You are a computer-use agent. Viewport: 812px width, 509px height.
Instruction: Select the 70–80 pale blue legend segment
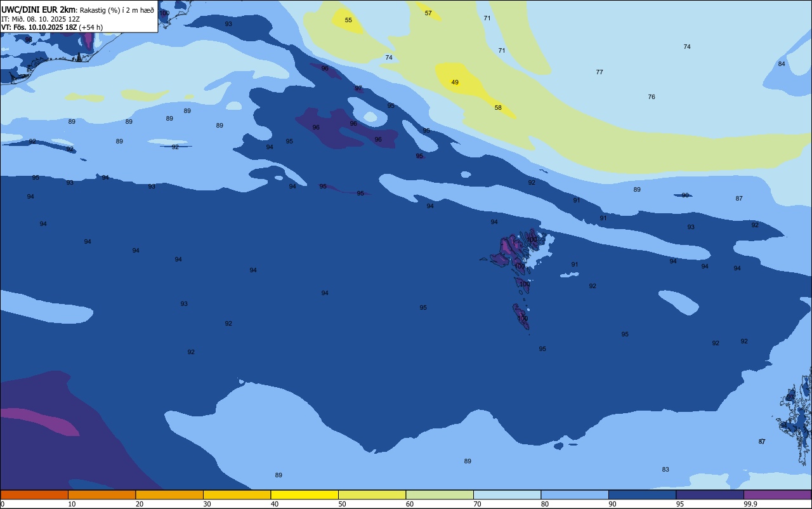click(x=507, y=494)
